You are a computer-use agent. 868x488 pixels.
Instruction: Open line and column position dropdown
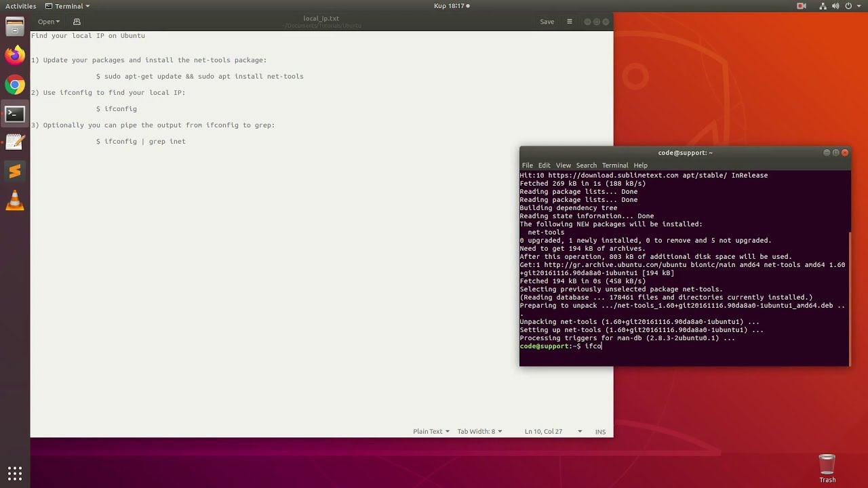[x=553, y=431]
